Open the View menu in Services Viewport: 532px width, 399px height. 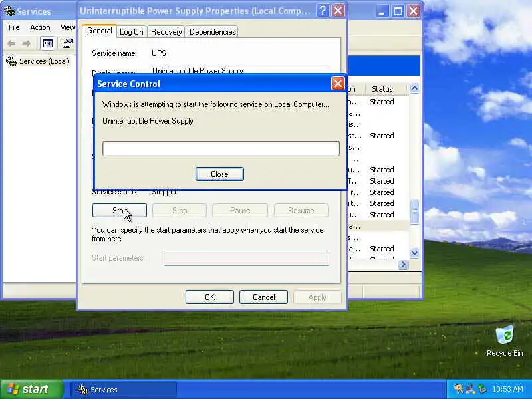point(68,27)
